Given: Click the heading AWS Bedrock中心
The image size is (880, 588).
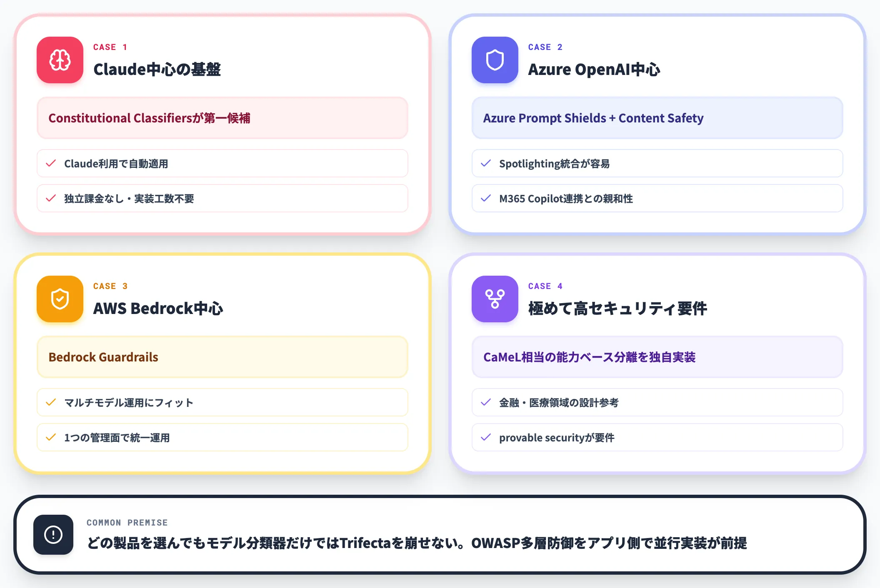Looking at the screenshot, I should pyautogui.click(x=158, y=308).
